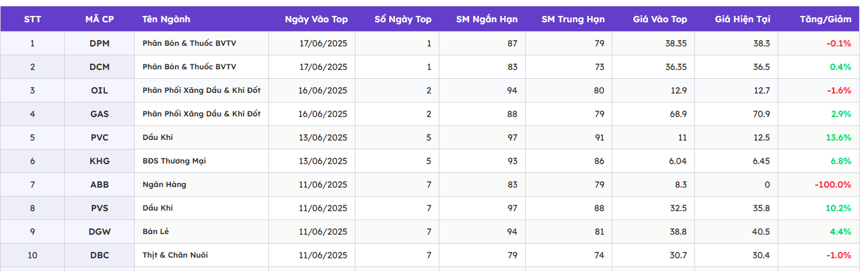This screenshot has width=868, height=271.
Task: Sort by the MÃ CP column header
Action: click(99, 19)
